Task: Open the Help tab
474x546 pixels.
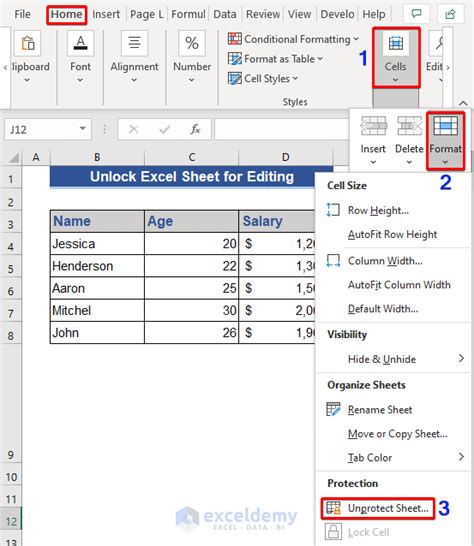Action: pos(374,14)
